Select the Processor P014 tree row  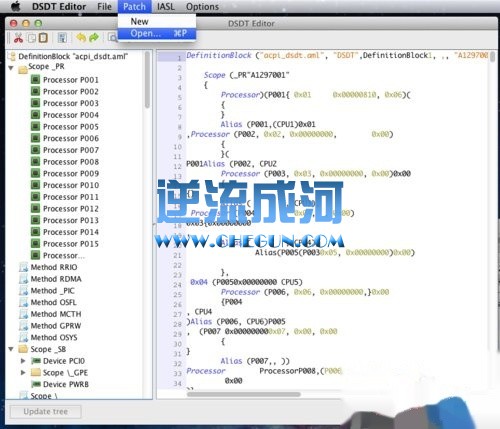[x=71, y=232]
